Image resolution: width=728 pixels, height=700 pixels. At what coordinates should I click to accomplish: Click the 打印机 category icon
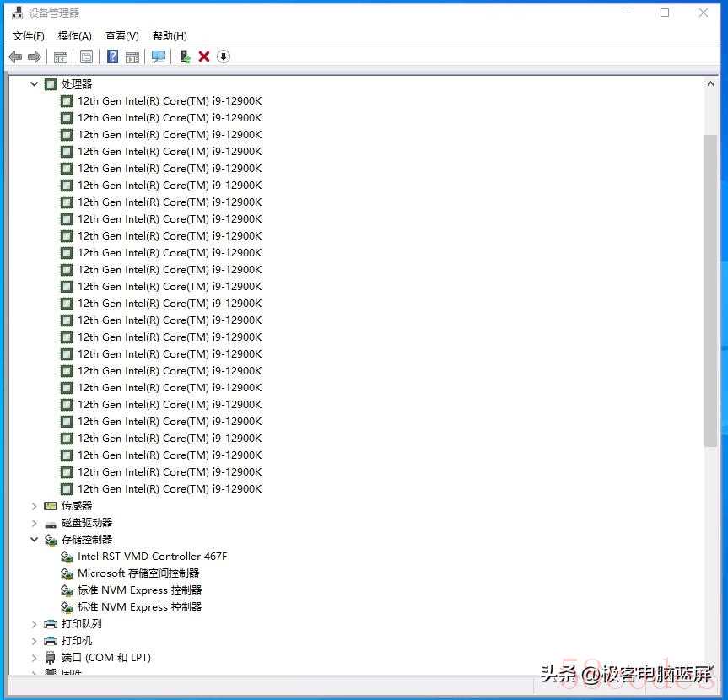pyautogui.click(x=50, y=641)
